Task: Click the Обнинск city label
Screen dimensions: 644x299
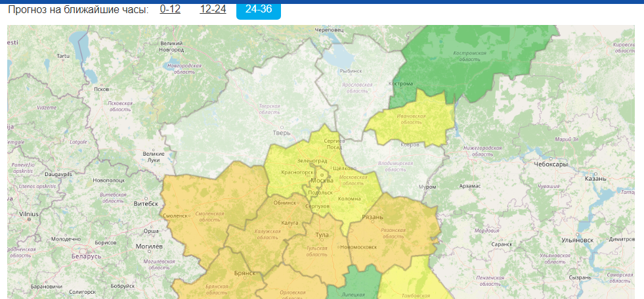Action: point(284,203)
